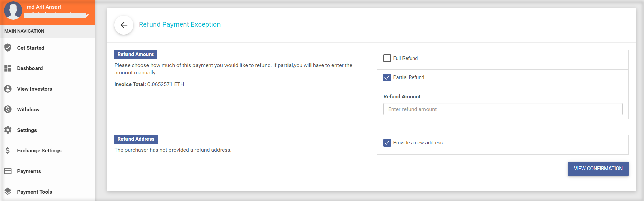Screen dimensions: 644x201
Task: Go to the Withdraw menu item
Action: 28,109
